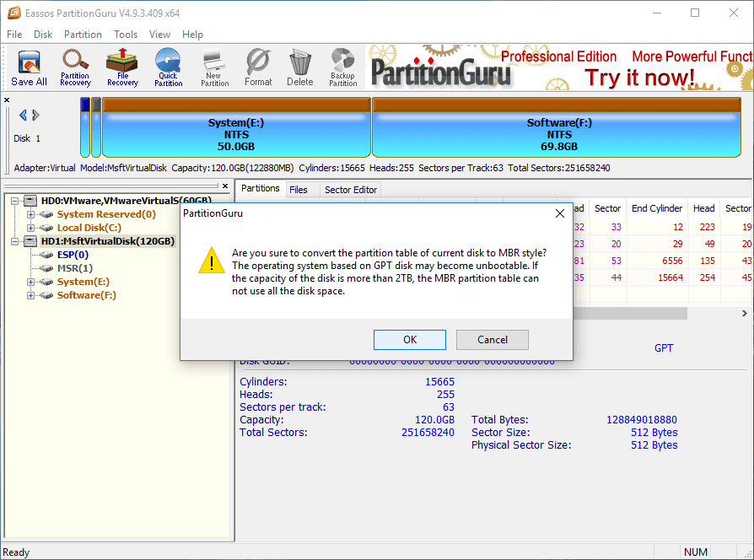Viewport: 754px width, 560px height.
Task: Select System Reserved(0) label in tree
Action: [106, 214]
